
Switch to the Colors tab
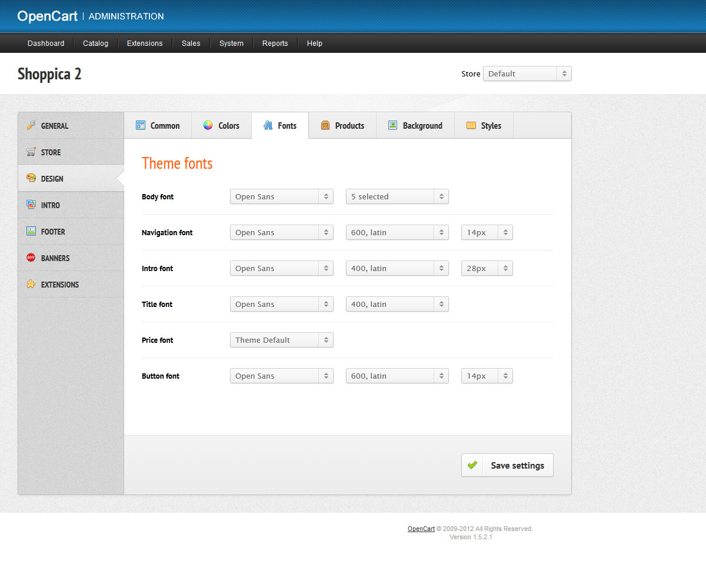[x=221, y=125]
